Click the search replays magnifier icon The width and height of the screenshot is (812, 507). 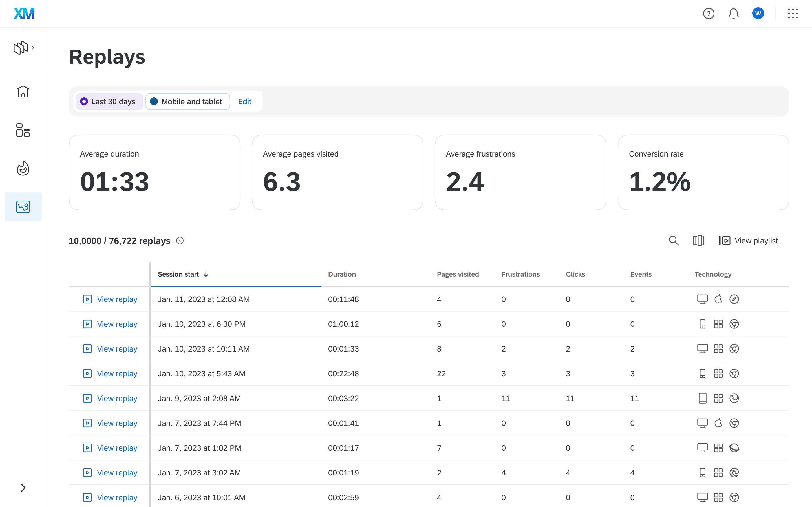673,241
